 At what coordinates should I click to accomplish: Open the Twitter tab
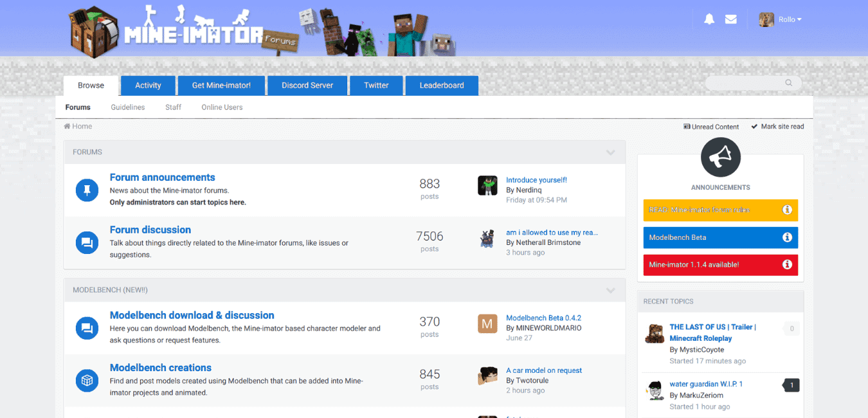click(x=376, y=86)
